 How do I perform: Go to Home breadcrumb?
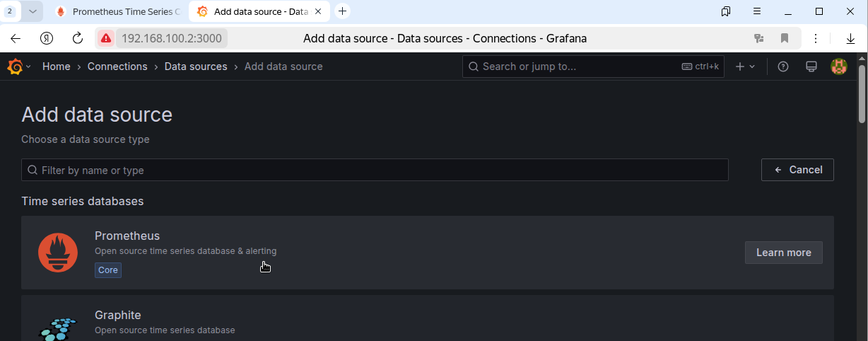point(57,67)
